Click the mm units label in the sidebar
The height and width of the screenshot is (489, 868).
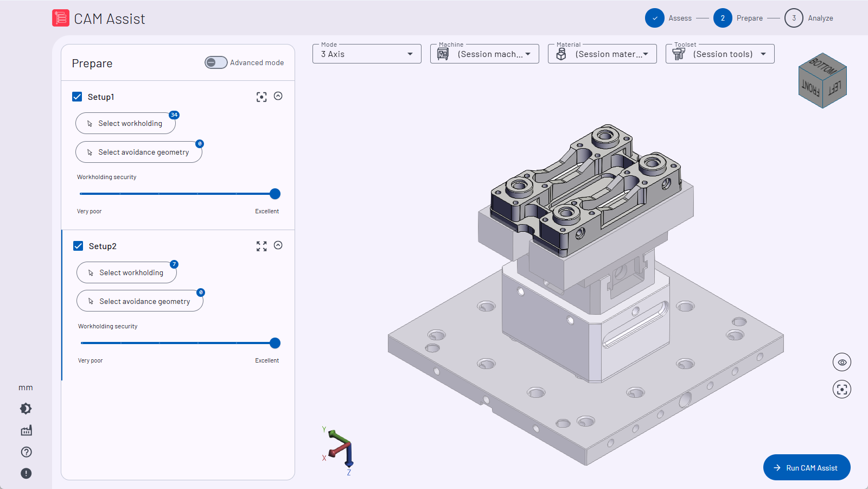click(x=25, y=388)
